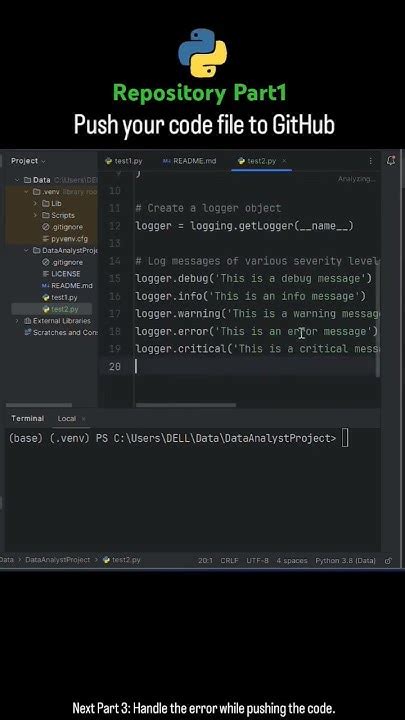
Task: Open the editor tabs more-options menu
Action: pos(371,161)
